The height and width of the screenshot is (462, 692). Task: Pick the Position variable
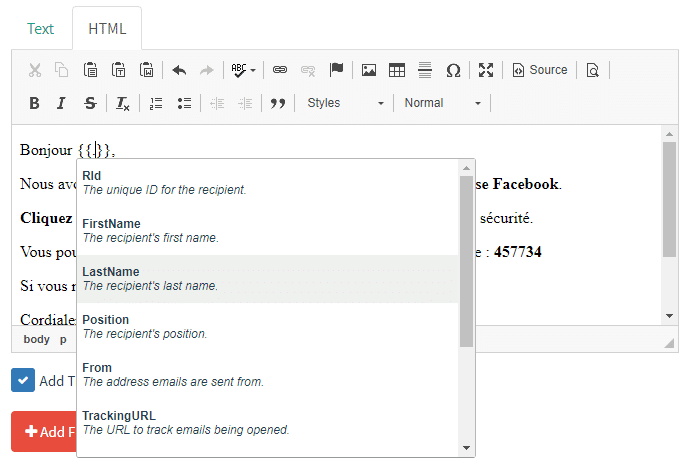tap(268, 327)
